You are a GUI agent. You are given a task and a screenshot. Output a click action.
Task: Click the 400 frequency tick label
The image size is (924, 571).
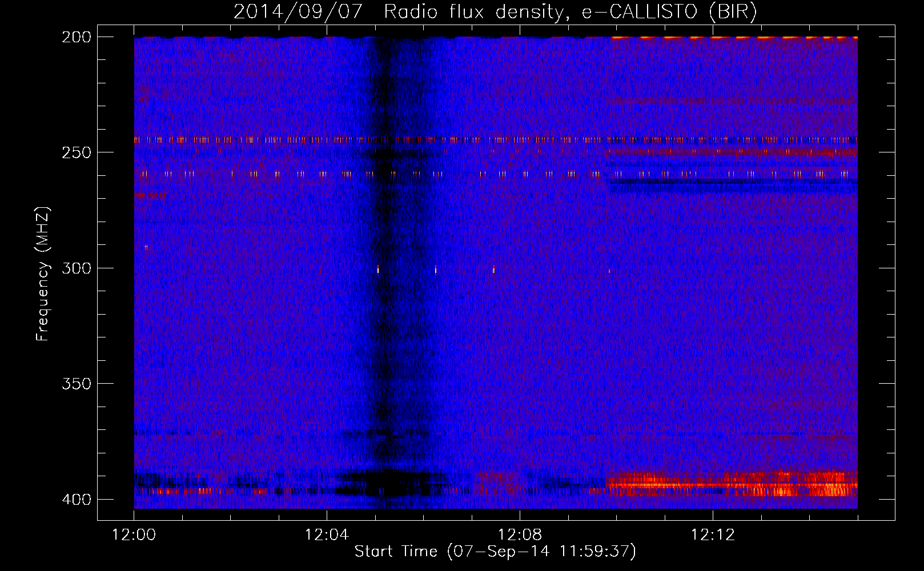(x=77, y=500)
